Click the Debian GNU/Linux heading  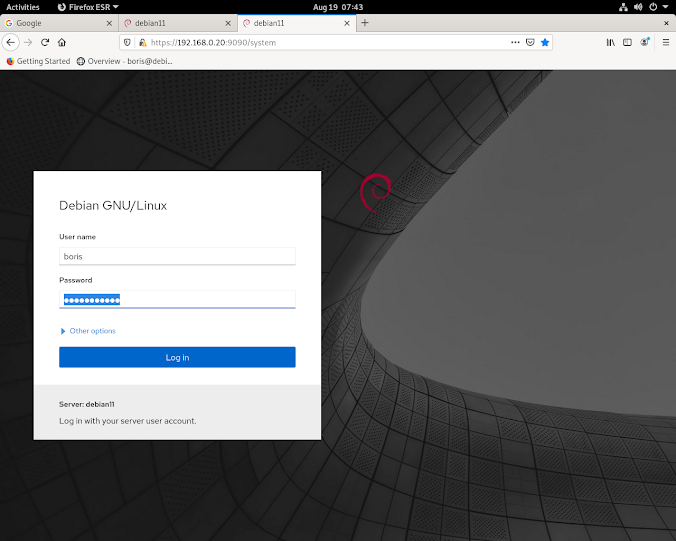click(x=113, y=206)
